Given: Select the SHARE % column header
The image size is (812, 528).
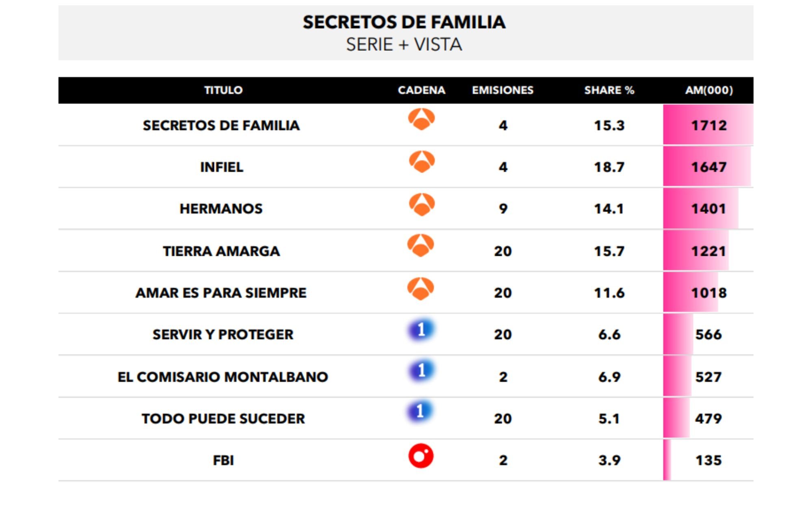Looking at the screenshot, I should (609, 90).
